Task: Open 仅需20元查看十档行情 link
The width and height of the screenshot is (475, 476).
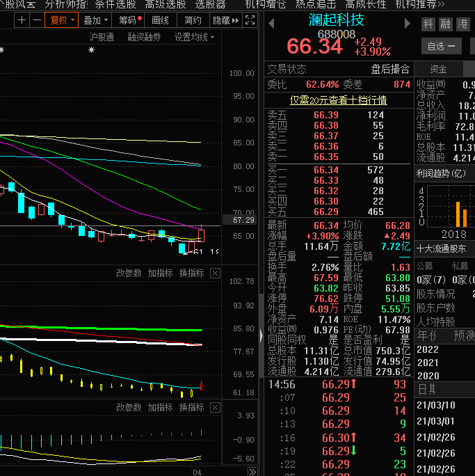Action: tap(338, 100)
